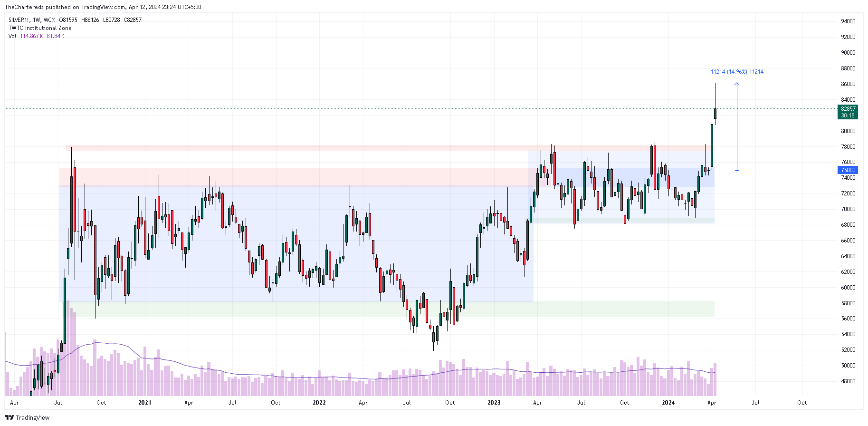This screenshot has width=868, height=426.
Task: Click the 80000 price axis label
Action: click(848, 131)
